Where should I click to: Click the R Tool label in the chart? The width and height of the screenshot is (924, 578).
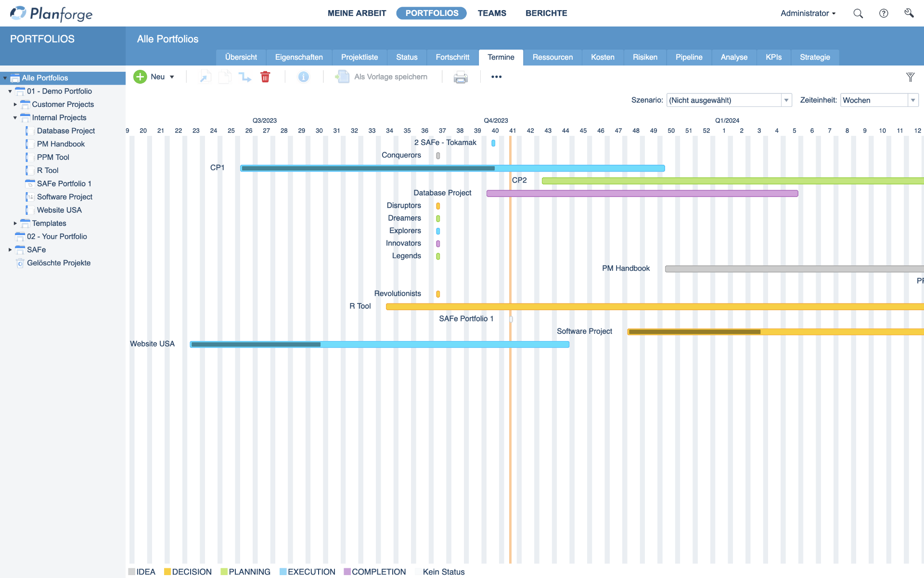click(360, 306)
